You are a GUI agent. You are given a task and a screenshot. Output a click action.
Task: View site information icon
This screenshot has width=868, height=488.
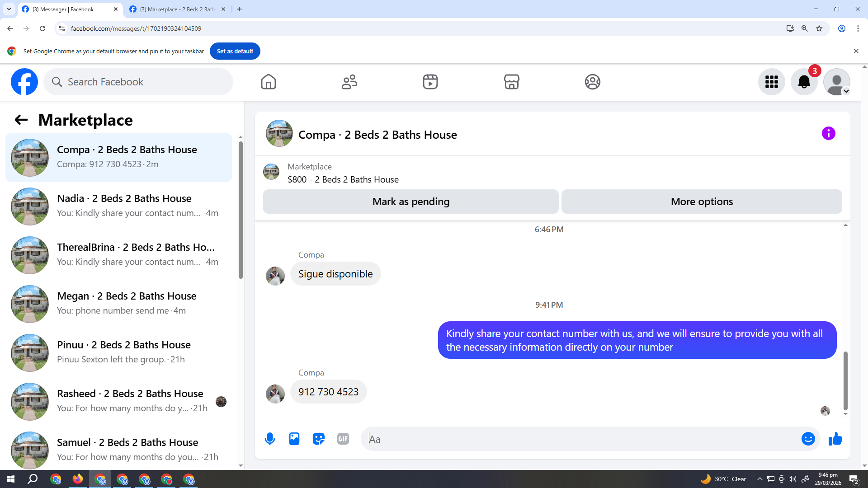point(62,28)
